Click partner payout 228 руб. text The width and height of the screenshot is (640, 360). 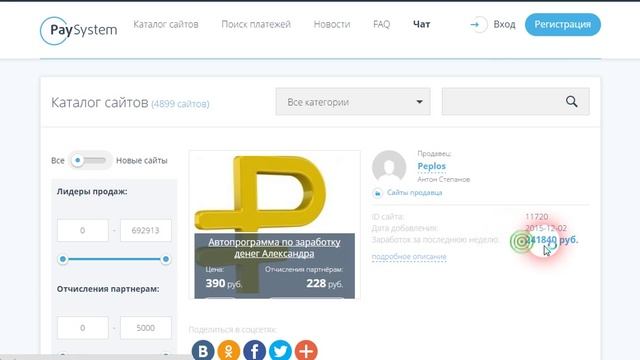[x=324, y=283]
